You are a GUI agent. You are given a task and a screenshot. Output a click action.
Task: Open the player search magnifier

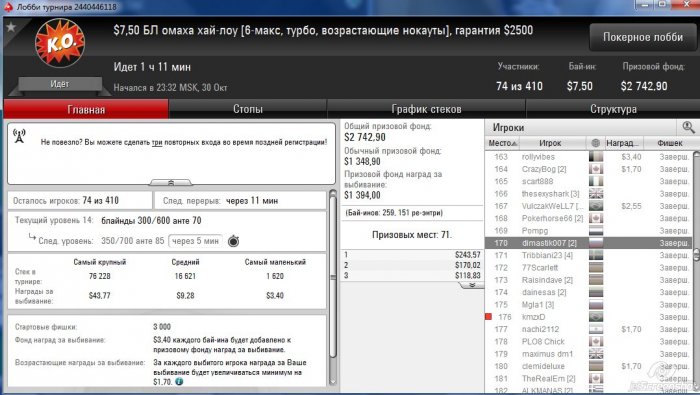pyautogui.click(x=688, y=128)
